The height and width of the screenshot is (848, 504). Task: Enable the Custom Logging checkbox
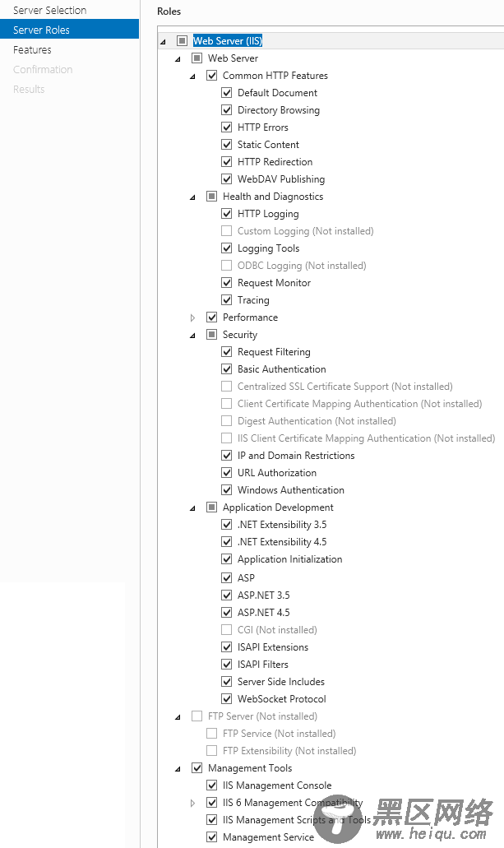point(227,231)
